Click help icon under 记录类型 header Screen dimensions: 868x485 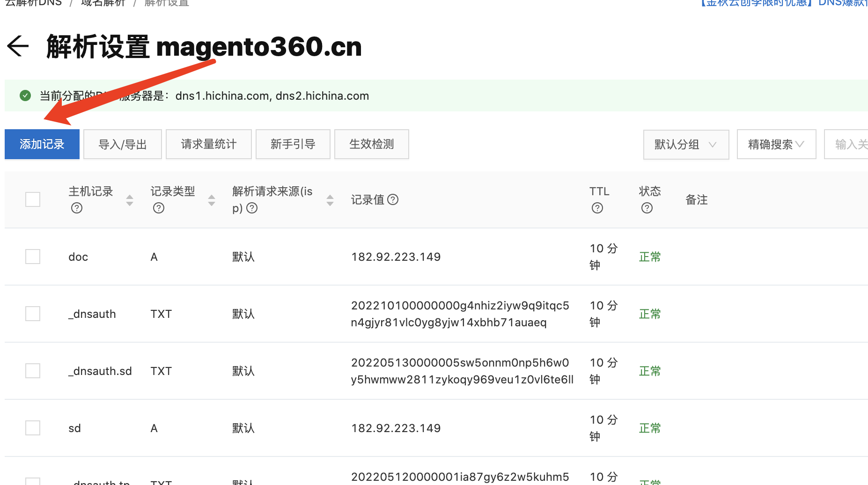(159, 208)
